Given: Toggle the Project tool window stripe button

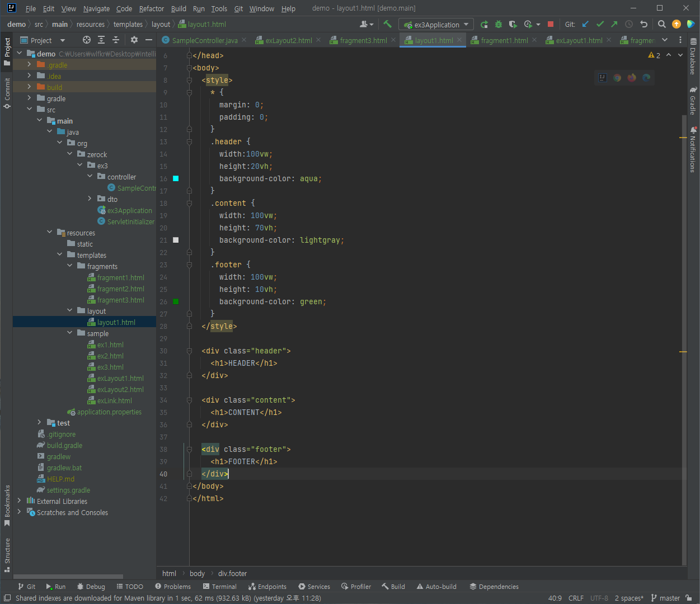Looking at the screenshot, I should coord(7,51).
